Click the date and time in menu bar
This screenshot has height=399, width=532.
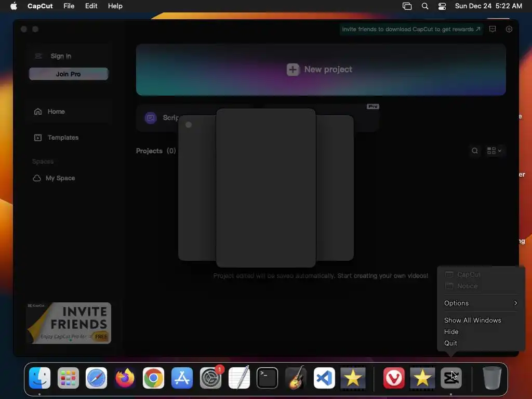pos(488,6)
